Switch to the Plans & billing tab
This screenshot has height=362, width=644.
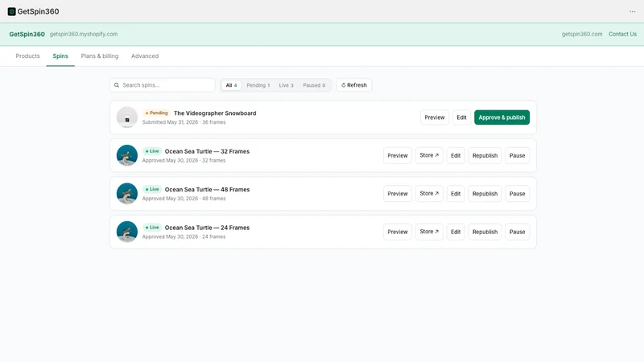(99, 56)
